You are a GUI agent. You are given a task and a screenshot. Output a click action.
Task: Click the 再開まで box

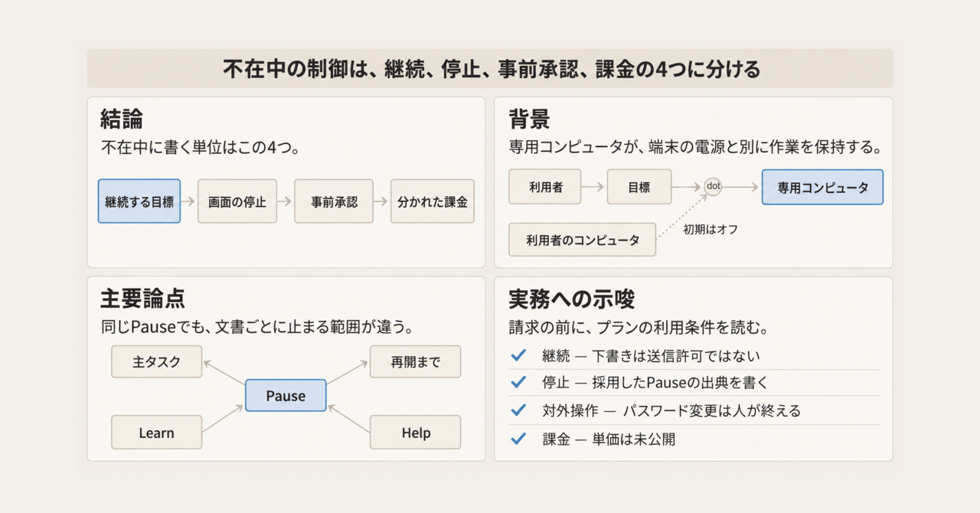pyautogui.click(x=416, y=361)
